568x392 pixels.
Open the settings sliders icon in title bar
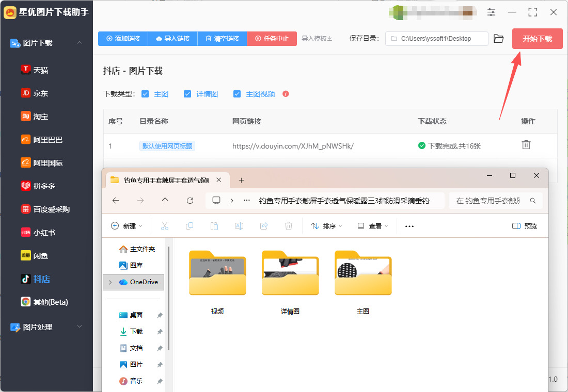click(491, 12)
